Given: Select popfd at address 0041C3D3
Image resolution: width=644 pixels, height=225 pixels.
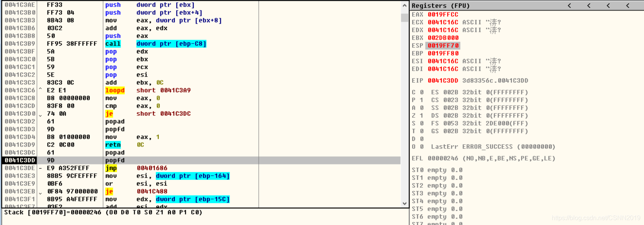Looking at the screenshot, I should pyautogui.click(x=115, y=129).
